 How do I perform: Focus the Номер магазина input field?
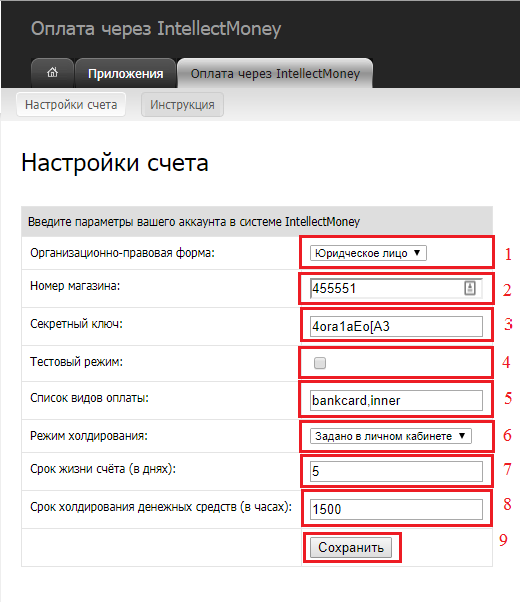click(x=396, y=288)
